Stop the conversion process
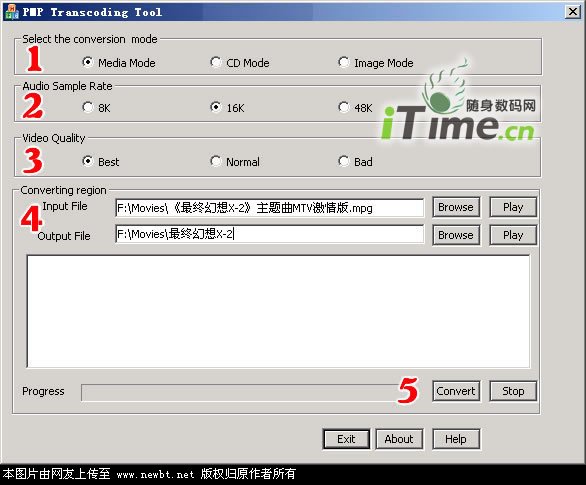Screen dimensions: 586x485 point(513,391)
